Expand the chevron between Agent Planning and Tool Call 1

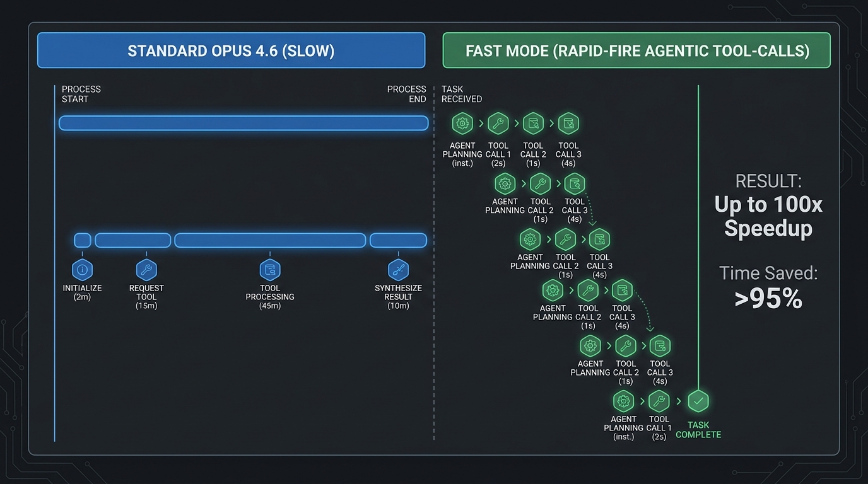(x=480, y=123)
